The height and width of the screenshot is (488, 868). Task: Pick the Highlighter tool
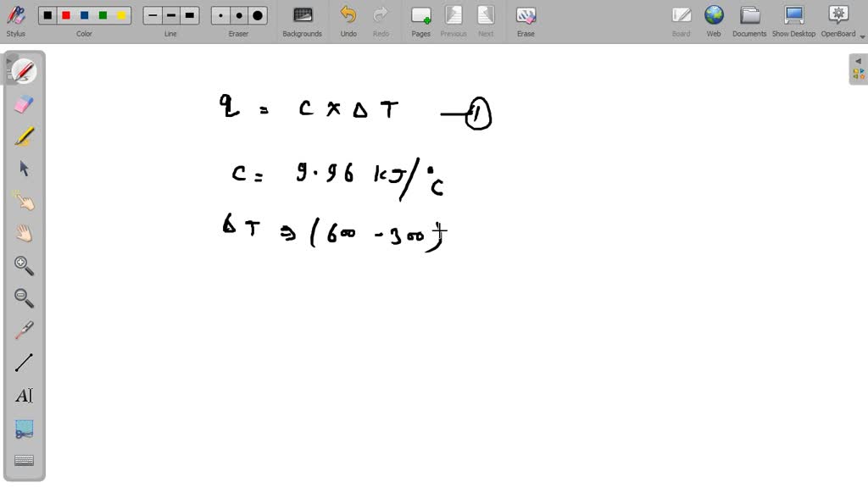click(x=23, y=136)
